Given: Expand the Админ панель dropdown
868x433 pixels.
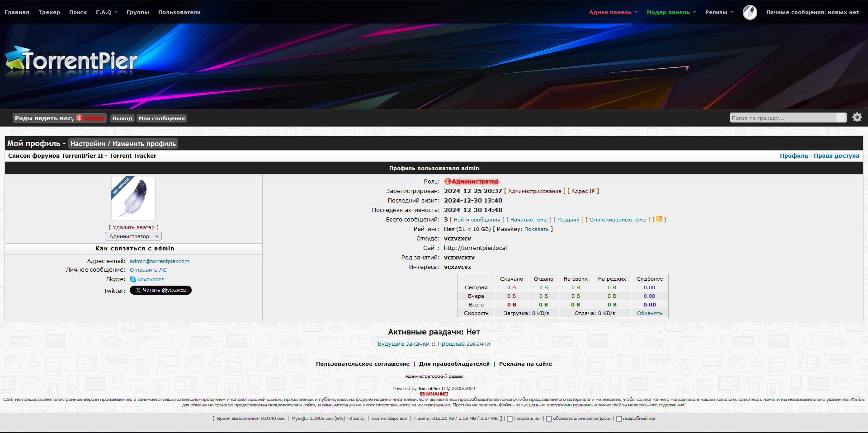Looking at the screenshot, I should 613,12.
